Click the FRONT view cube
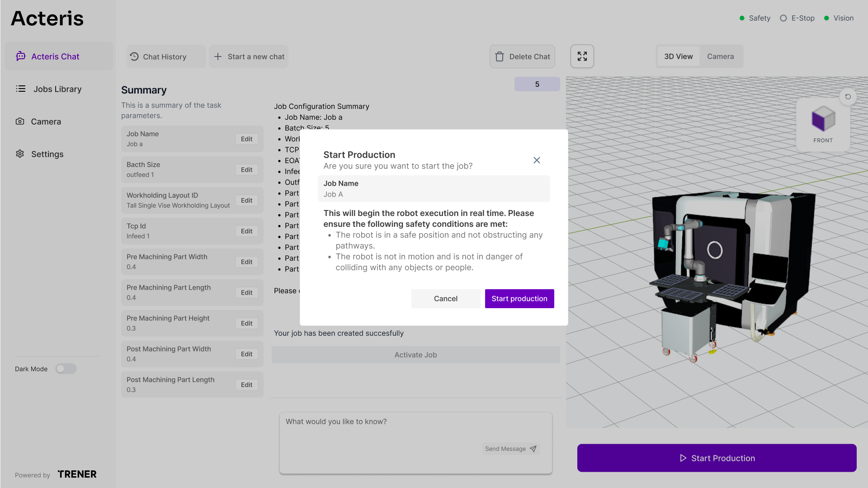This screenshot has height=488, width=868. (x=822, y=120)
